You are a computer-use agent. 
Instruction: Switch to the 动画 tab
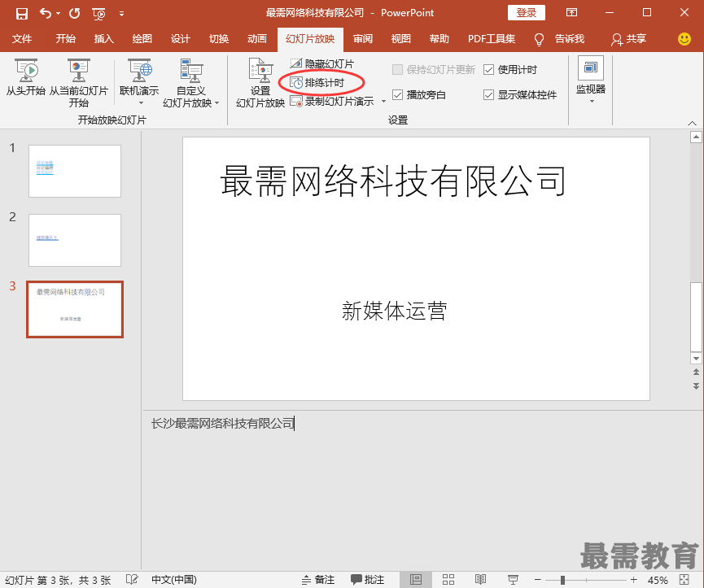(257, 39)
